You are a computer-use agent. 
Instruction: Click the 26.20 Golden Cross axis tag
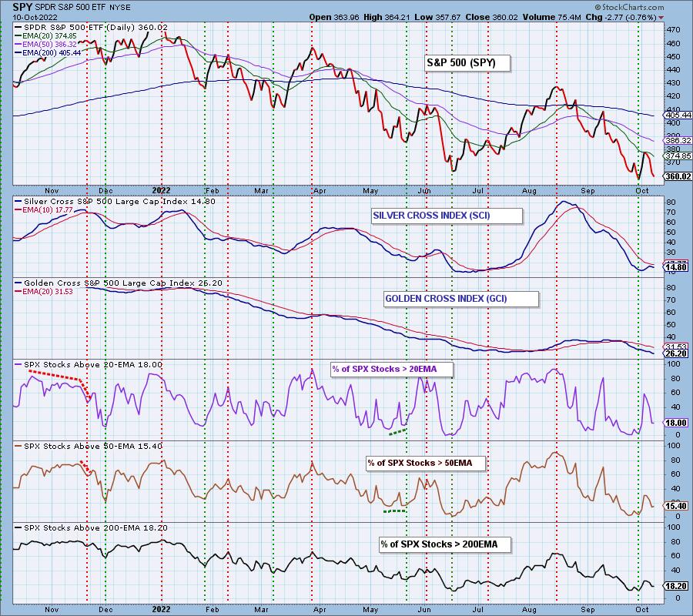click(x=678, y=353)
